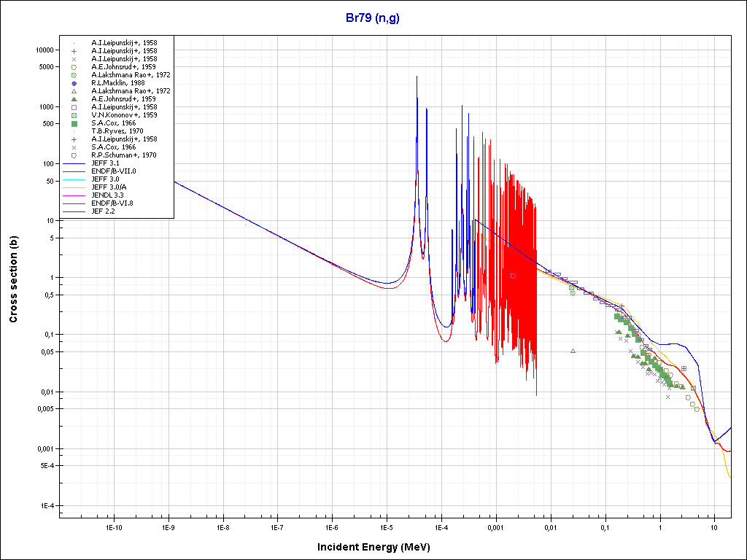Select the cyan JEFF 3.0 line swatch
The width and height of the screenshot is (747, 560).
coord(74,179)
